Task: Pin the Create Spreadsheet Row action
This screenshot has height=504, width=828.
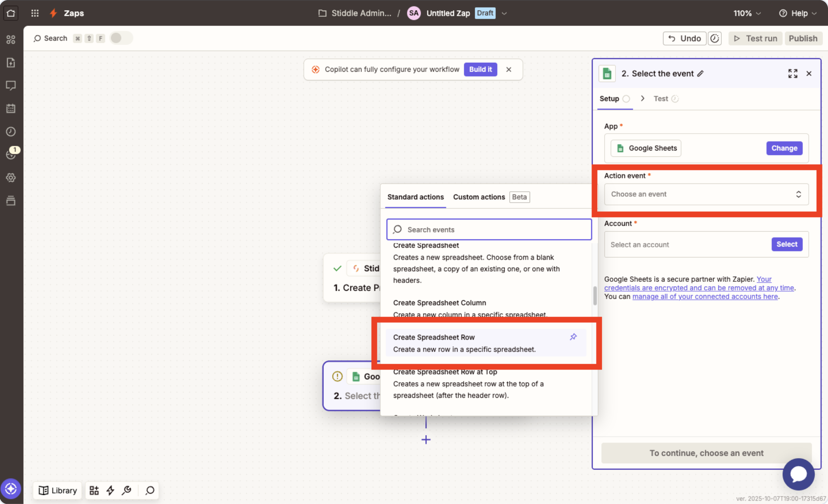Action: pos(573,337)
